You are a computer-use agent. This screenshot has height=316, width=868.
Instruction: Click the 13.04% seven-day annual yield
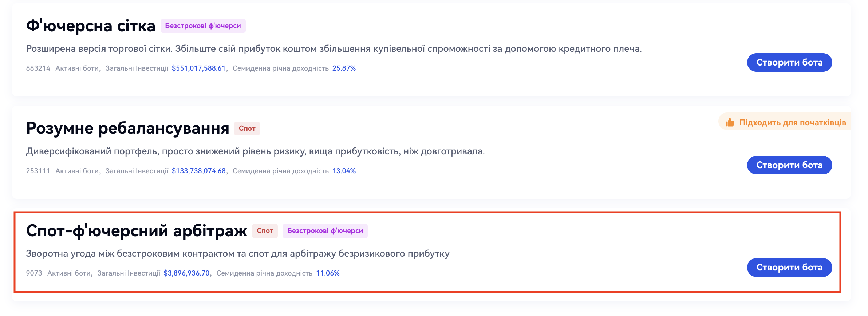pyautogui.click(x=344, y=171)
